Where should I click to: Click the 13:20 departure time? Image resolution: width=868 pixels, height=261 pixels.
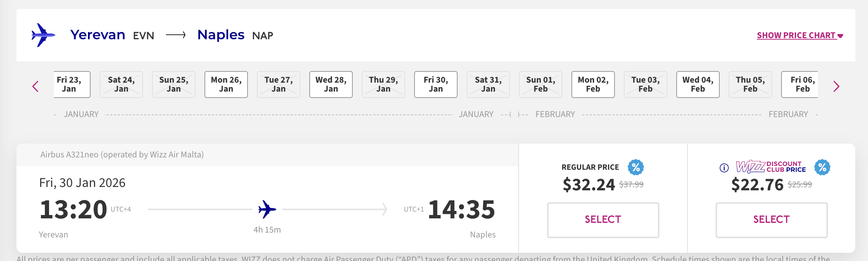coord(73,209)
